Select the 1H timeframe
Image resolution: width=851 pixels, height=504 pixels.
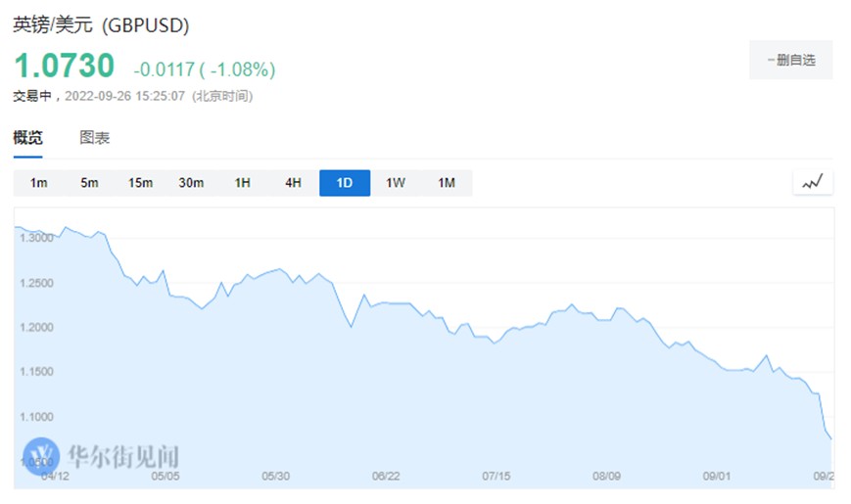coord(243,183)
